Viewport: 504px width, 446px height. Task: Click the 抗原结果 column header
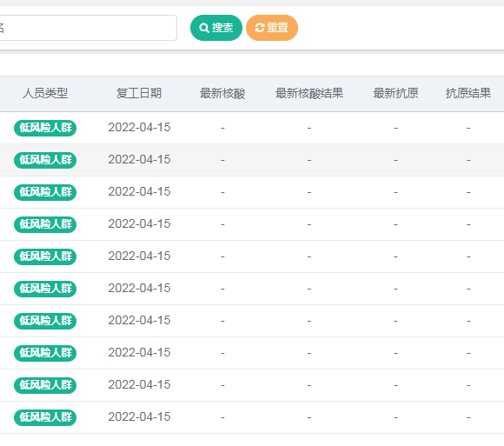tap(468, 94)
